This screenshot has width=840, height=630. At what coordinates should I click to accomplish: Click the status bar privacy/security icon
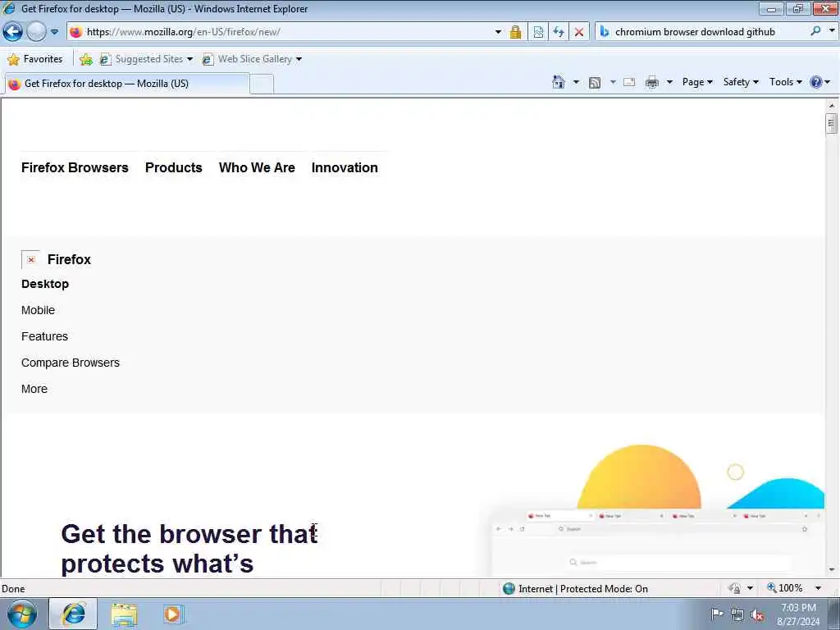tap(734, 589)
